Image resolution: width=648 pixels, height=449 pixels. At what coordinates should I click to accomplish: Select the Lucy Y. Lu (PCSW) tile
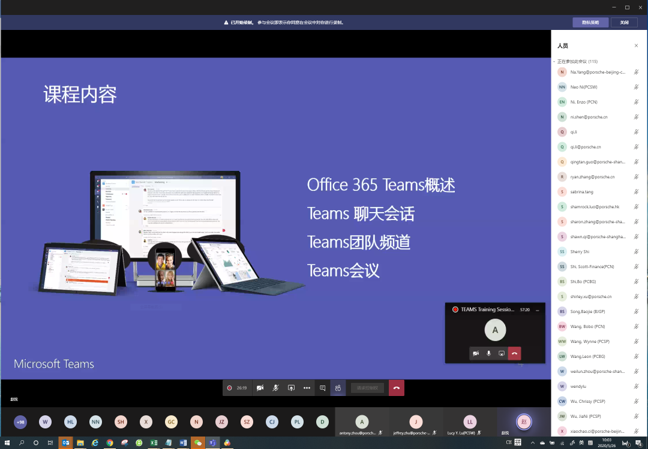point(469,422)
